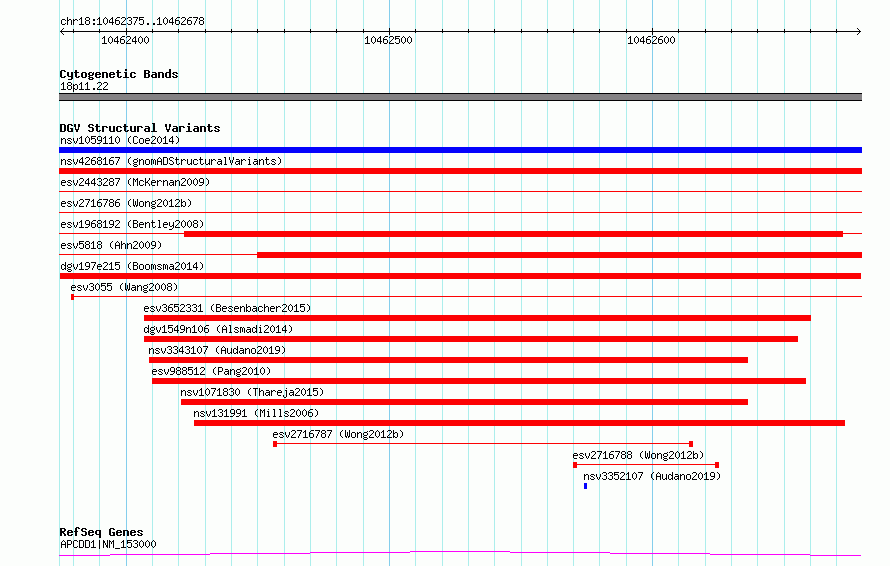890x566 pixels.
Task: Select the red bar under nsv3343107
Action: (x=448, y=360)
